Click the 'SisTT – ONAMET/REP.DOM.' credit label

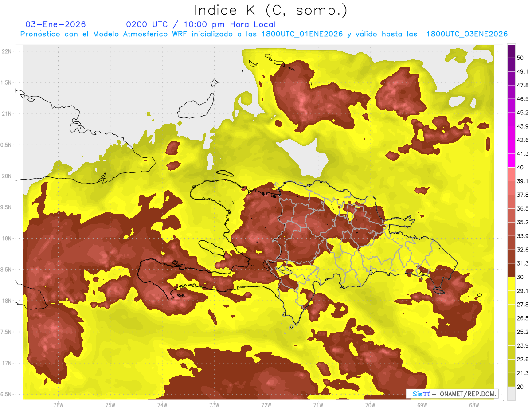pos(452,394)
